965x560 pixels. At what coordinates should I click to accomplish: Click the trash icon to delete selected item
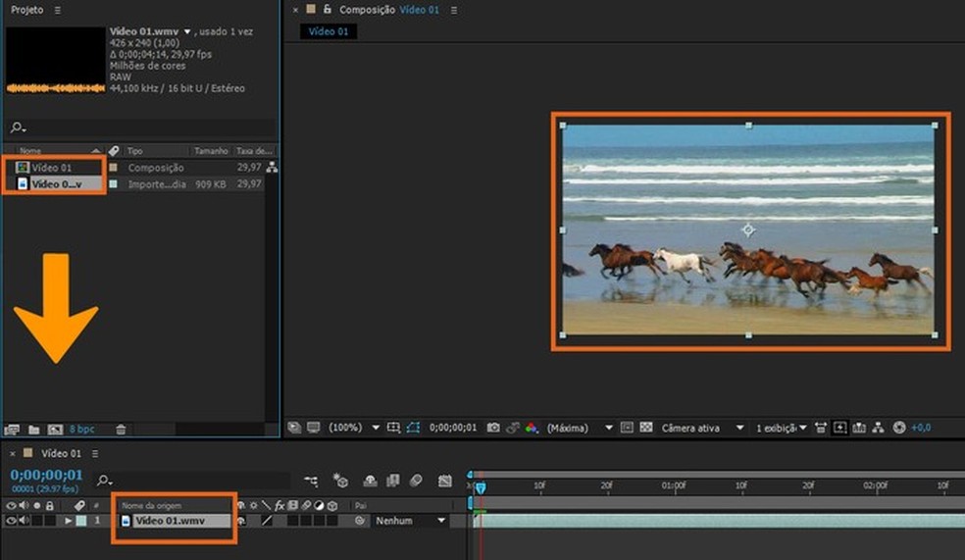[121, 430]
